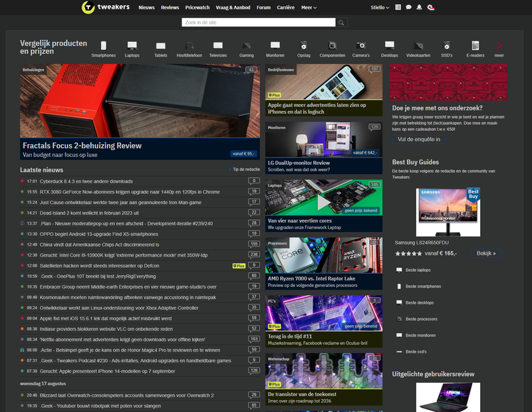The width and height of the screenshot is (532, 412).
Task: Open the Pricewatch menu
Action: click(198, 7)
